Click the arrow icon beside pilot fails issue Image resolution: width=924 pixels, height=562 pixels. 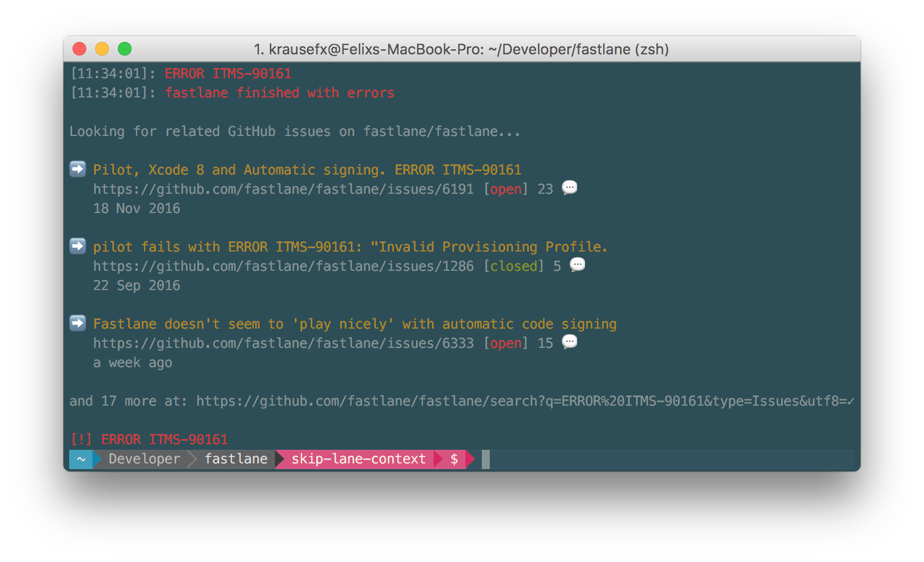point(78,246)
